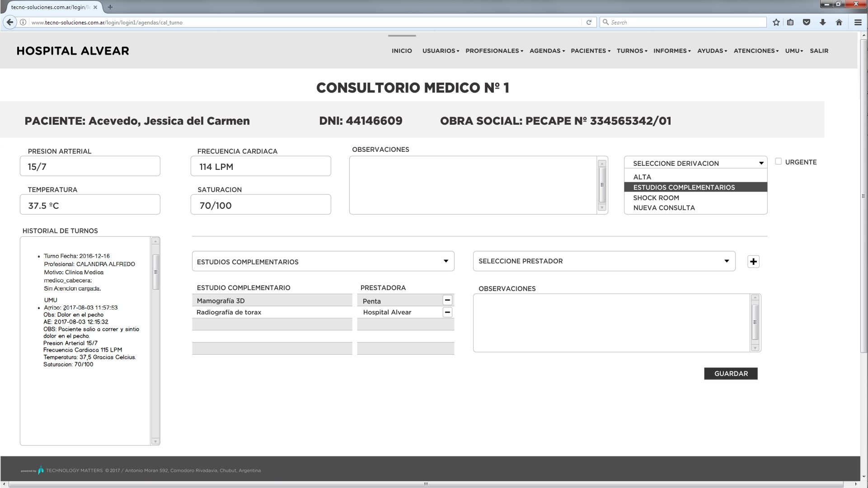The image size is (868, 488).
Task: Open the SELECCIONE PRESTADOR dropdown
Action: [x=604, y=261]
